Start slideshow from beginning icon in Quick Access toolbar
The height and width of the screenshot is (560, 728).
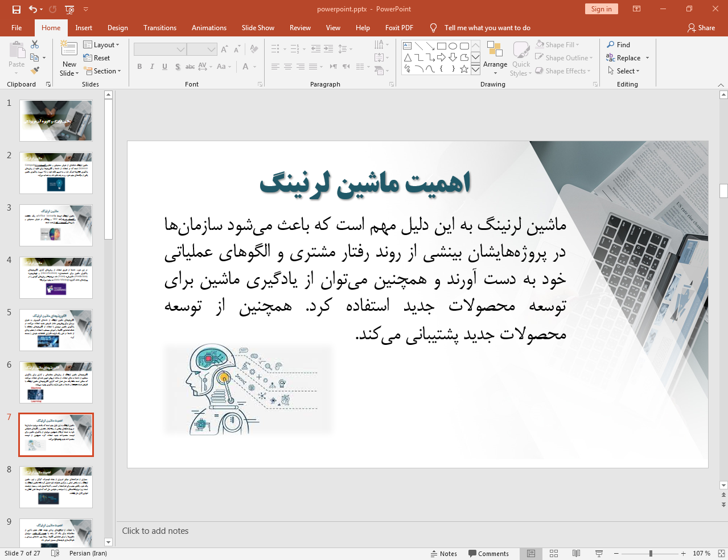click(69, 9)
